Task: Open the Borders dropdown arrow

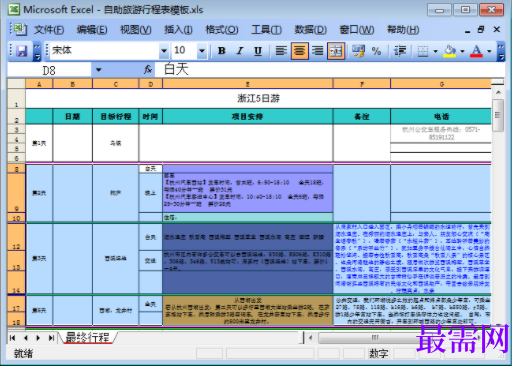Action: point(435,51)
